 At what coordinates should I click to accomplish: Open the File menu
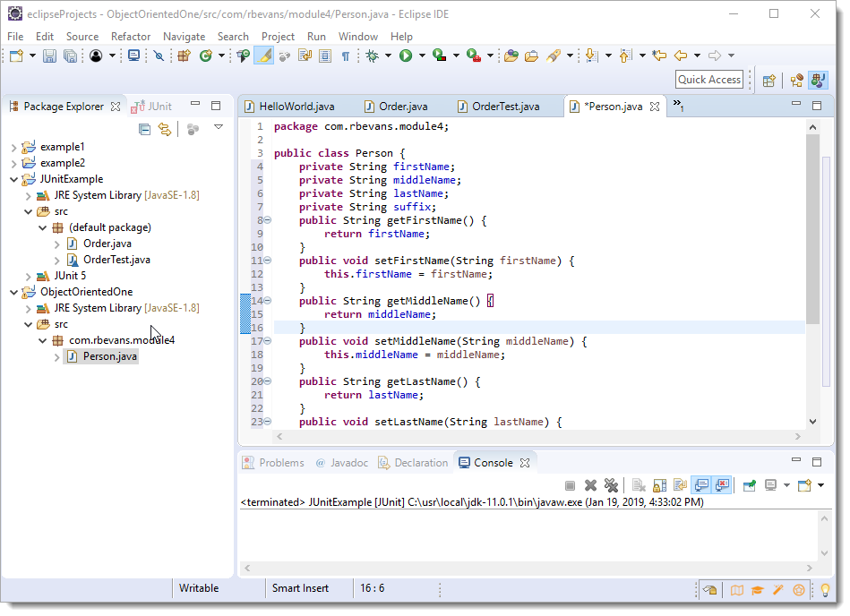coord(15,37)
